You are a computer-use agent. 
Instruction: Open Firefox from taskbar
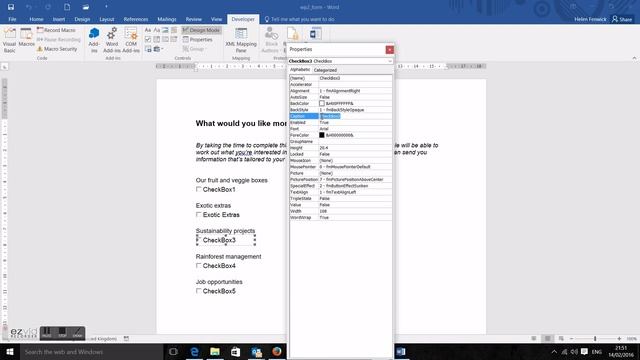point(277,351)
